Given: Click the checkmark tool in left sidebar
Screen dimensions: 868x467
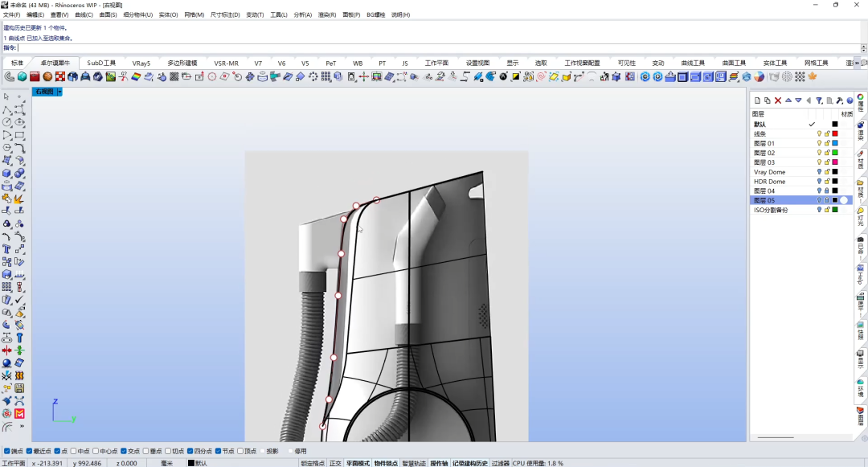Looking at the screenshot, I should coord(19,299).
